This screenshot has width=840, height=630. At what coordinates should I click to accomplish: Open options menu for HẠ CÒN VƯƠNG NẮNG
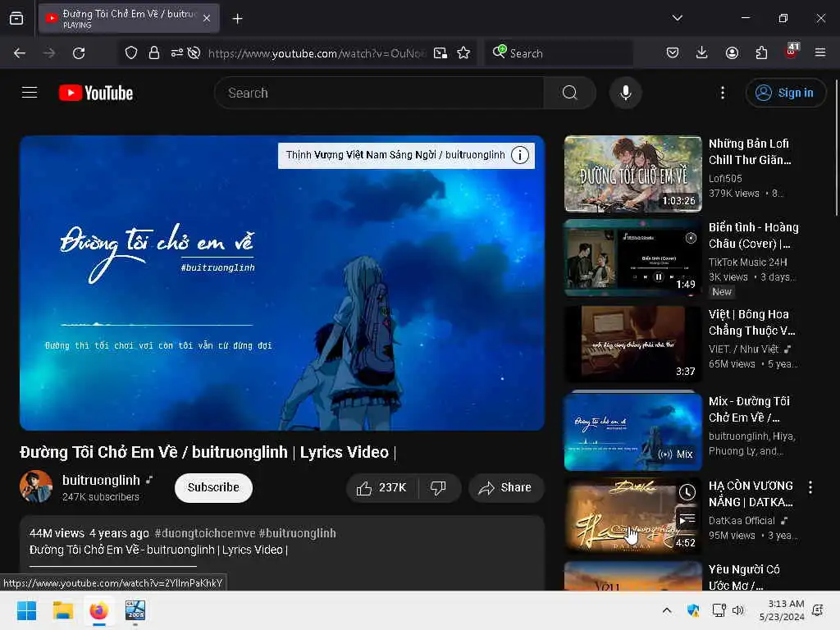(x=810, y=487)
